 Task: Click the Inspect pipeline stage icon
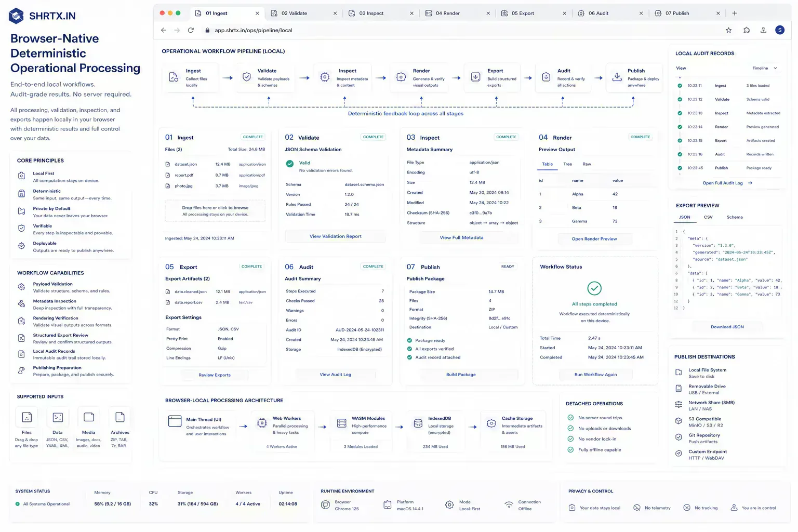pos(325,77)
